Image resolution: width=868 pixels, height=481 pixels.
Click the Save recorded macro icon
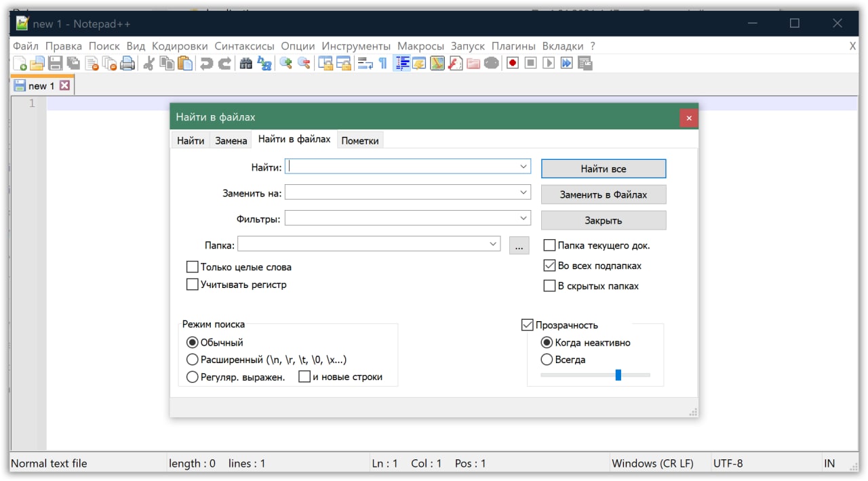click(x=585, y=64)
